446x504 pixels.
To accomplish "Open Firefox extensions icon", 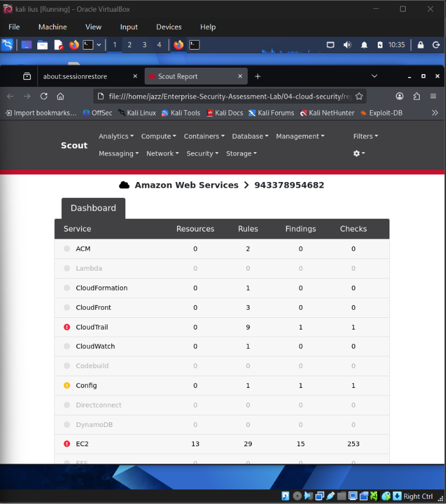I will 416,96.
